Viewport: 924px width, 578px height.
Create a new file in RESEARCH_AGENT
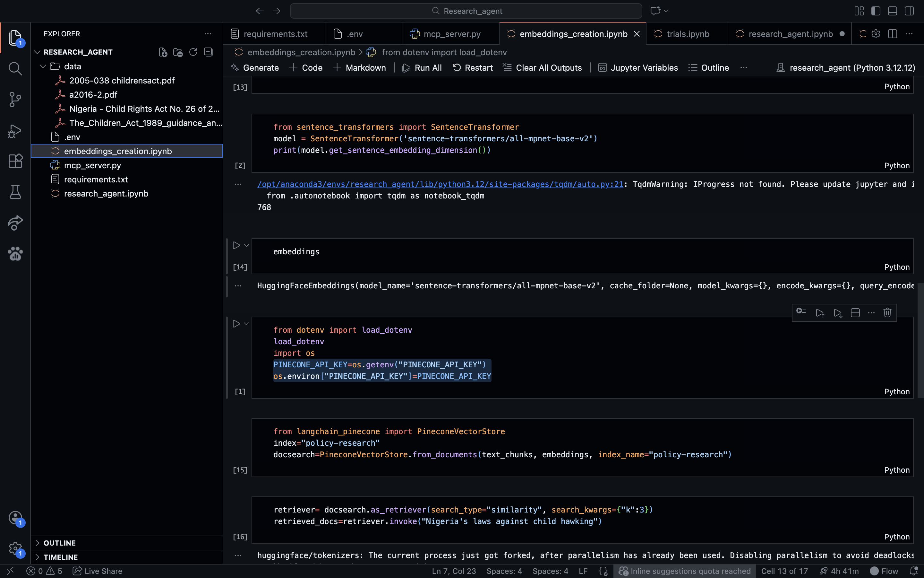[163, 52]
